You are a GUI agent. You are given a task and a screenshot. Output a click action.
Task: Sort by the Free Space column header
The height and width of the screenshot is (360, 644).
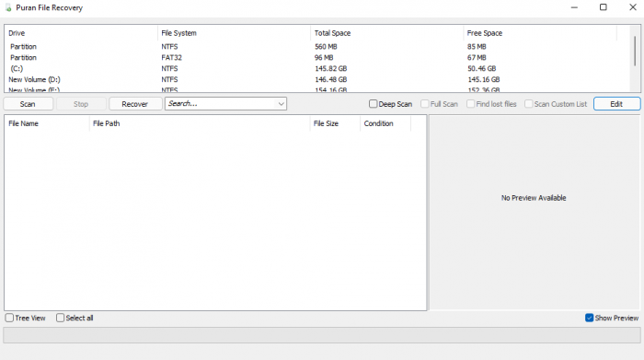[540, 33]
